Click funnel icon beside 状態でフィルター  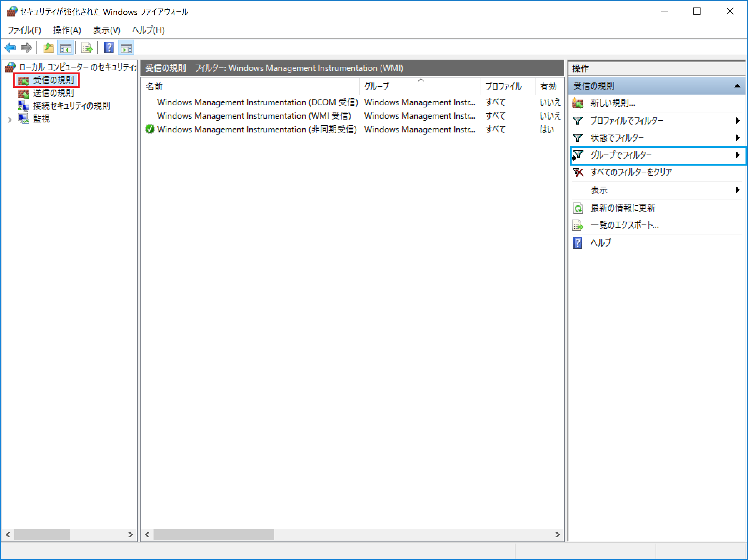(x=578, y=138)
